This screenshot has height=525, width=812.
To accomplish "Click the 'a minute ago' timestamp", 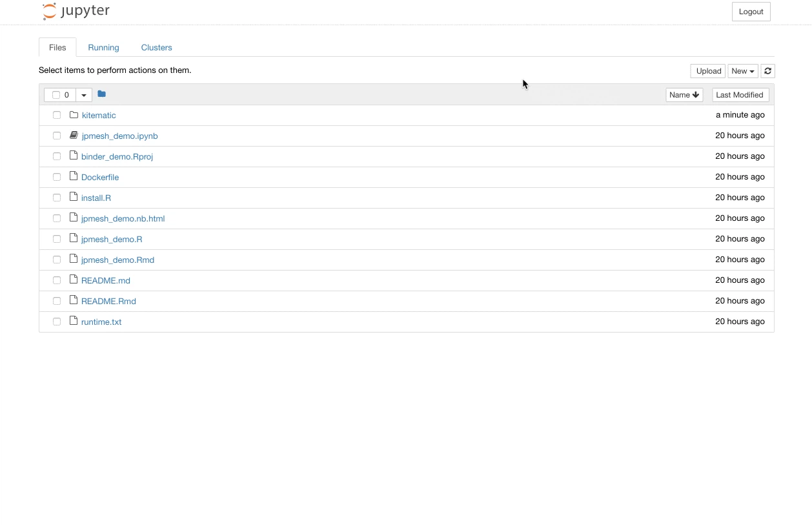I will click(740, 115).
